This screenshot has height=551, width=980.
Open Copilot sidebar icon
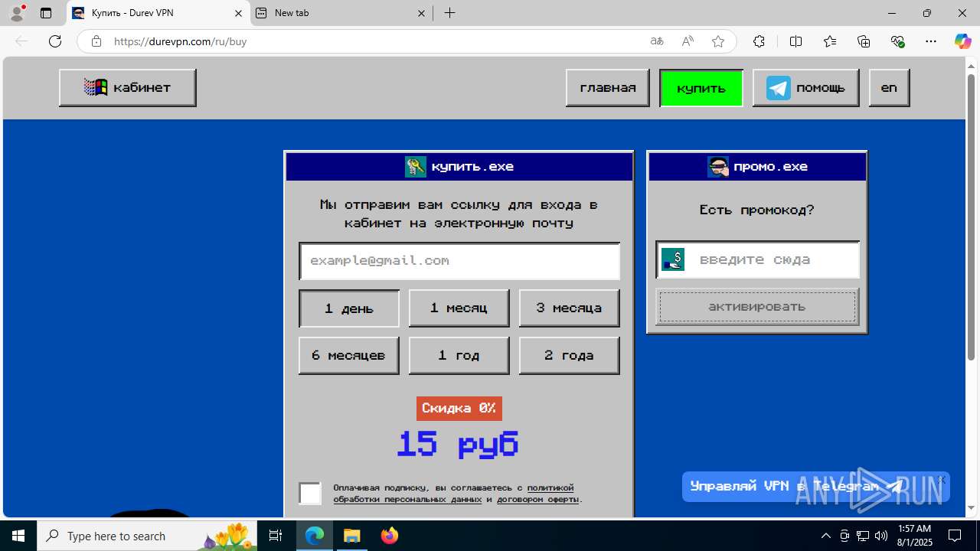(962, 41)
